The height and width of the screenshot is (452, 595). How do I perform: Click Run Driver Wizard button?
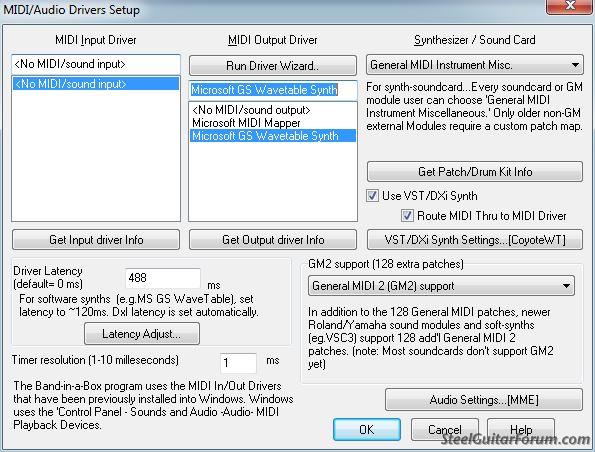[x=273, y=66]
